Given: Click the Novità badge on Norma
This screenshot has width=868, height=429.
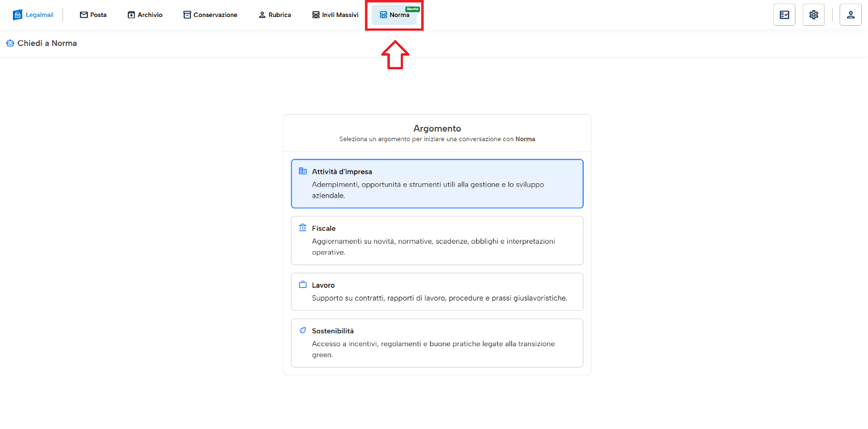Looking at the screenshot, I should (x=412, y=9).
